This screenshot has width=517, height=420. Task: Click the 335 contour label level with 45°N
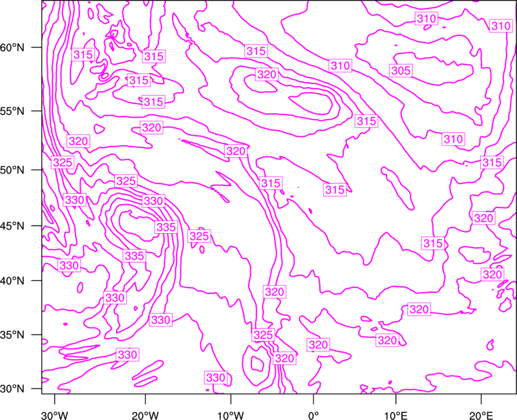(x=166, y=227)
